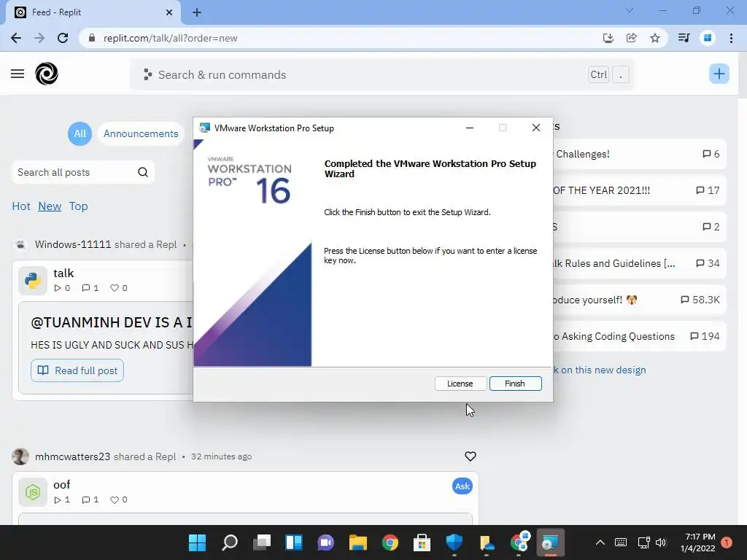Sort posts by Hot
The height and width of the screenshot is (560, 747).
21,206
